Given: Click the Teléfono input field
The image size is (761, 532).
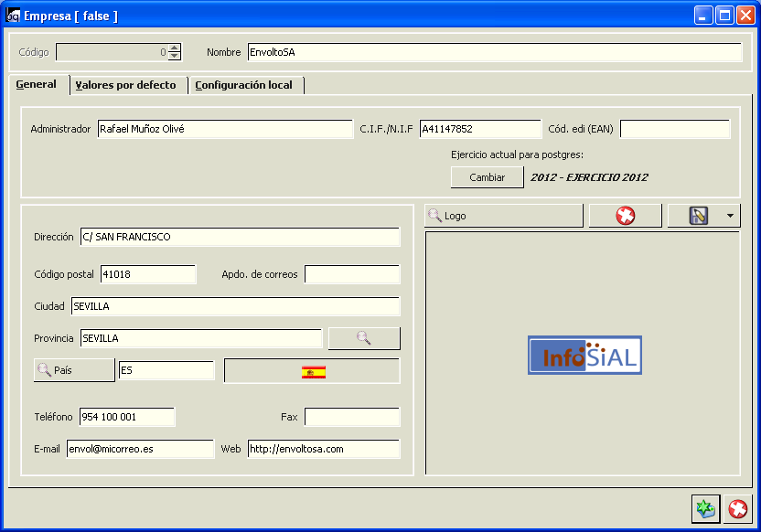Looking at the screenshot, I should (x=127, y=417).
